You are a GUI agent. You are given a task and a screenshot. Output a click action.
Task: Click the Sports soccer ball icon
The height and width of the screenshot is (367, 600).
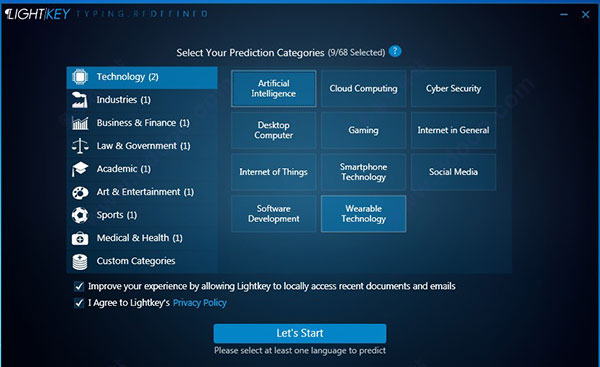click(x=80, y=215)
